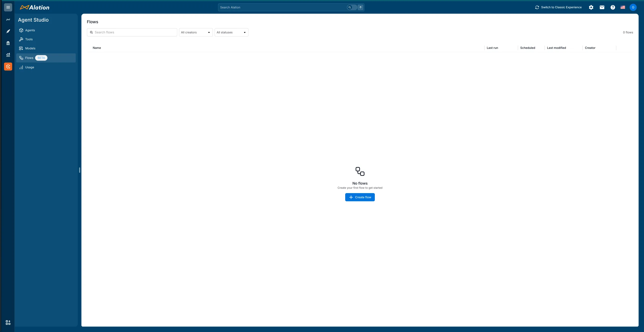The image size is (644, 332).
Task: Open the All statuses filter
Action: (231, 32)
